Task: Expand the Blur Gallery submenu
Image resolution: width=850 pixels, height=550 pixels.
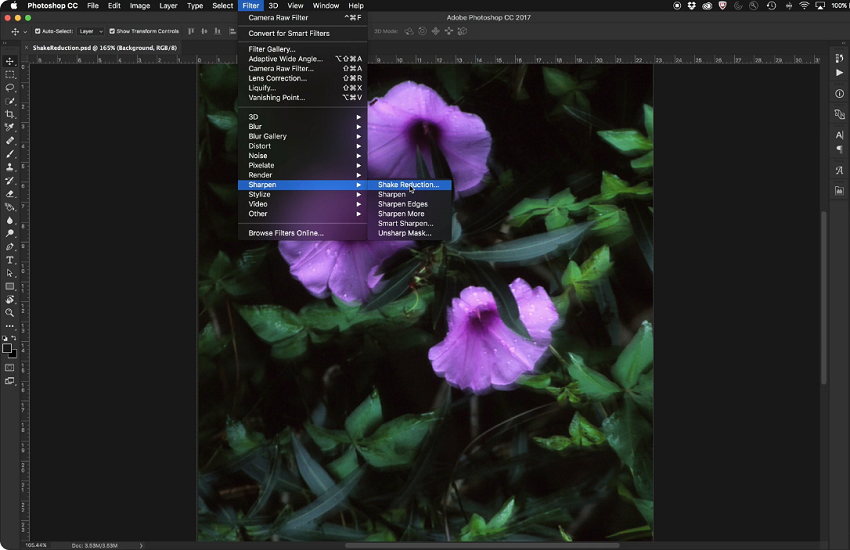Action: [x=302, y=136]
